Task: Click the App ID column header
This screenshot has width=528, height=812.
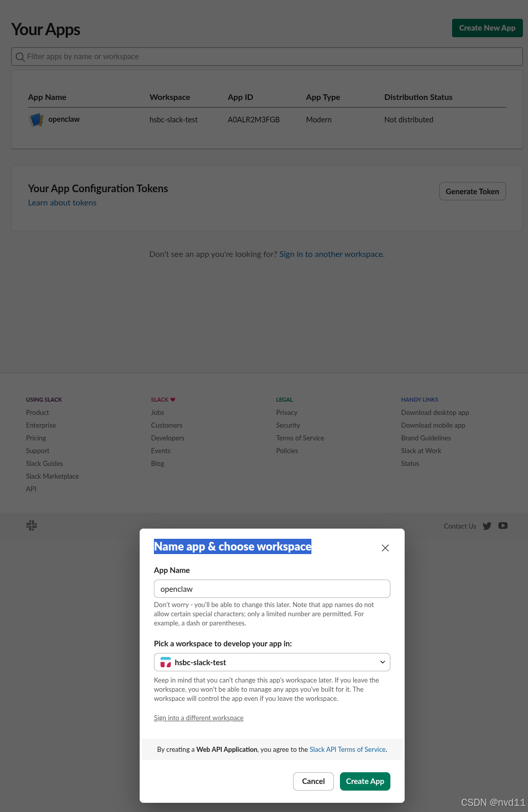Action: tap(241, 97)
